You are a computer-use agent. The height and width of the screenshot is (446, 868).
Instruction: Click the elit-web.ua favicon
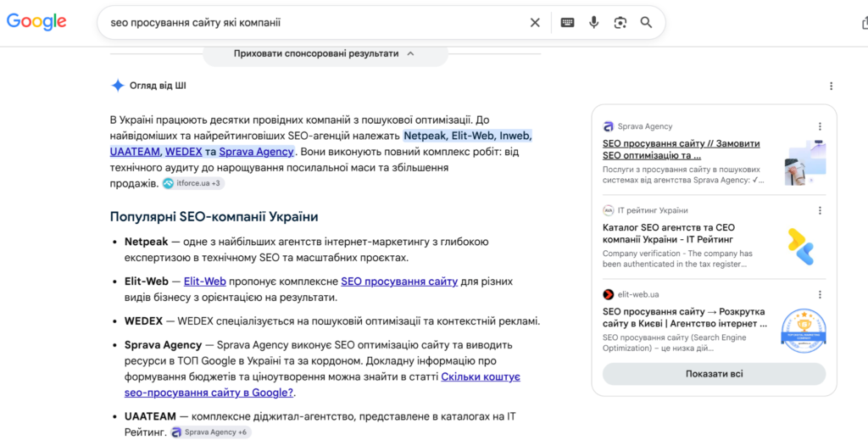tap(608, 295)
